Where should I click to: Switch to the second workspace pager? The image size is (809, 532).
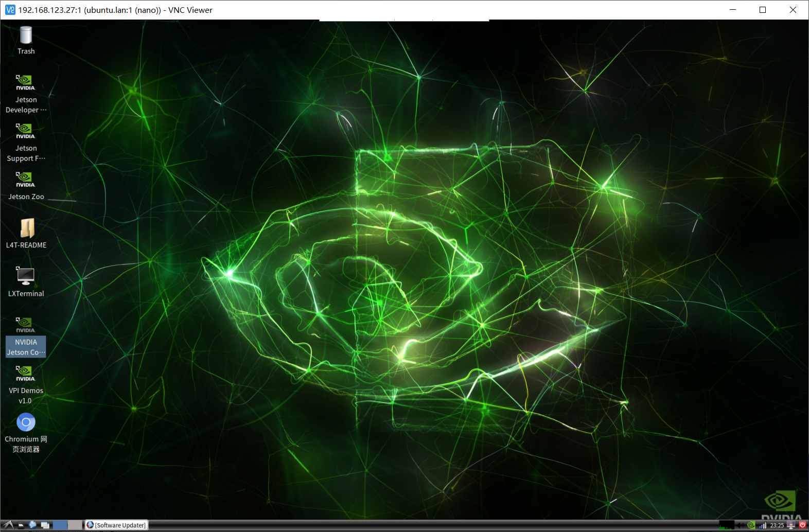coord(75,525)
